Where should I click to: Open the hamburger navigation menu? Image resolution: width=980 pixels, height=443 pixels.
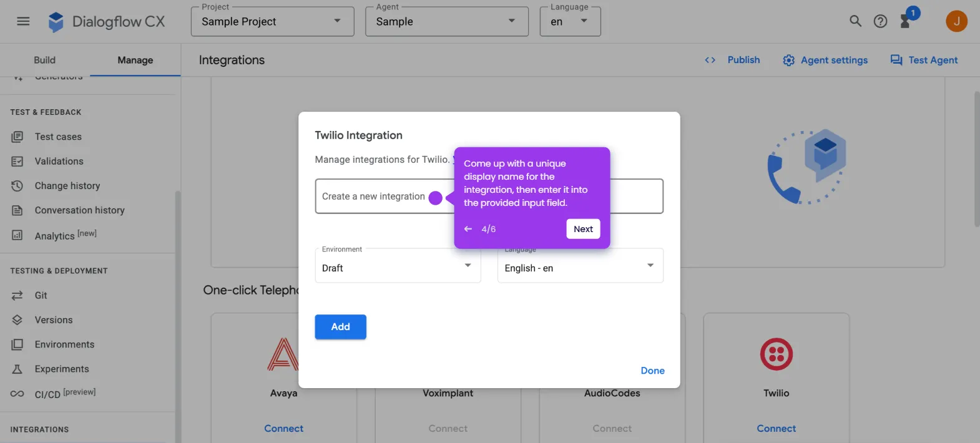pyautogui.click(x=23, y=21)
